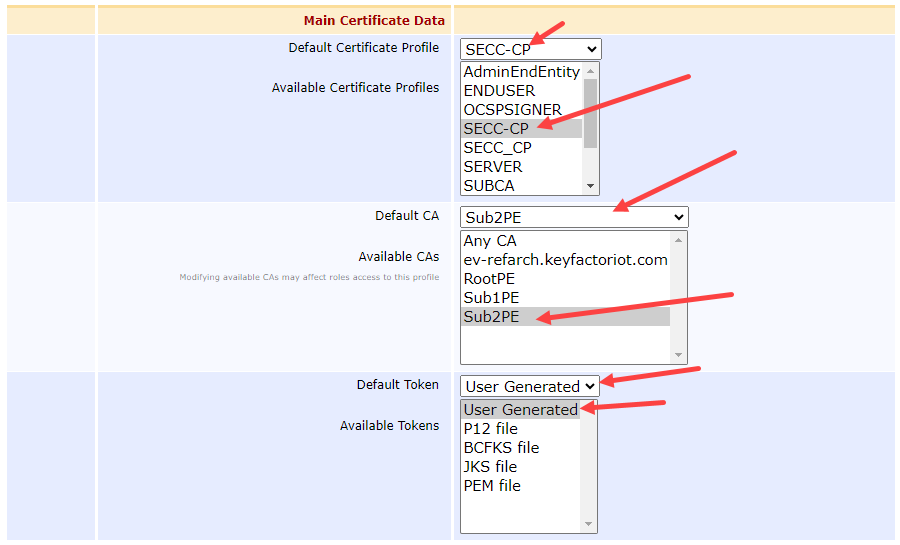Open the Default Token dropdown
900x545 pixels.
tap(529, 386)
